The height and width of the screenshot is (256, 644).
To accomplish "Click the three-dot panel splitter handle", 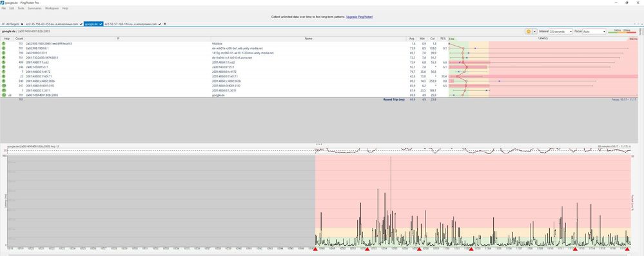I will point(318,144).
